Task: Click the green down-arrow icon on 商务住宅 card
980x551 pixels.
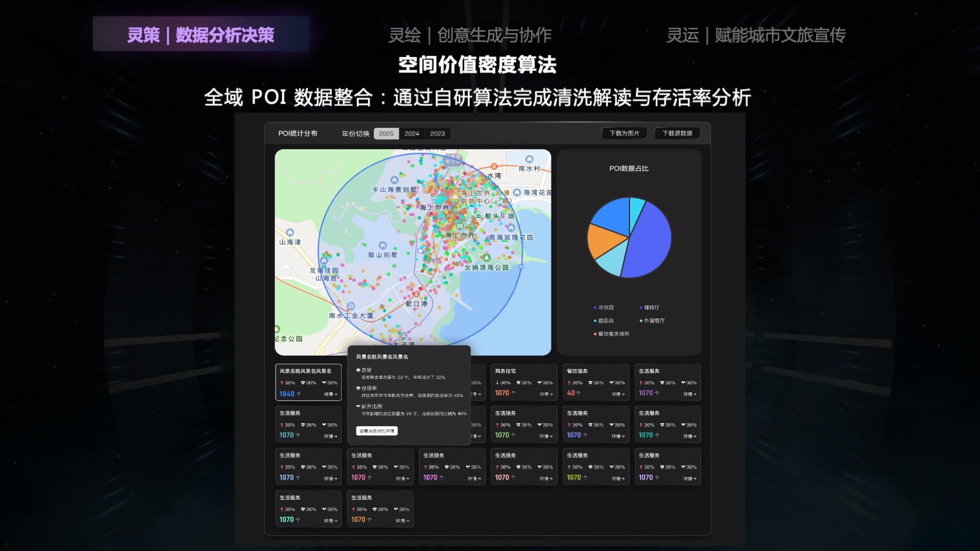Action: pos(497,382)
